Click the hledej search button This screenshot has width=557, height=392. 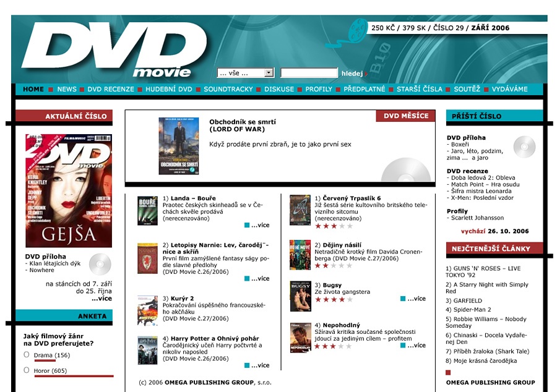[352, 74]
